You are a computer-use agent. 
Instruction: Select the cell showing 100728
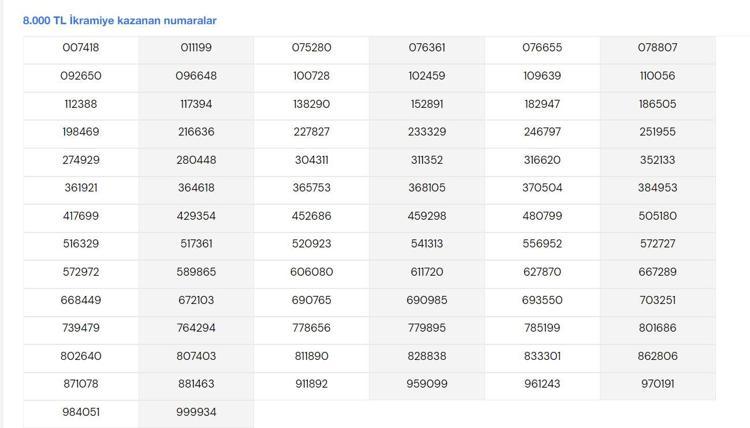311,76
